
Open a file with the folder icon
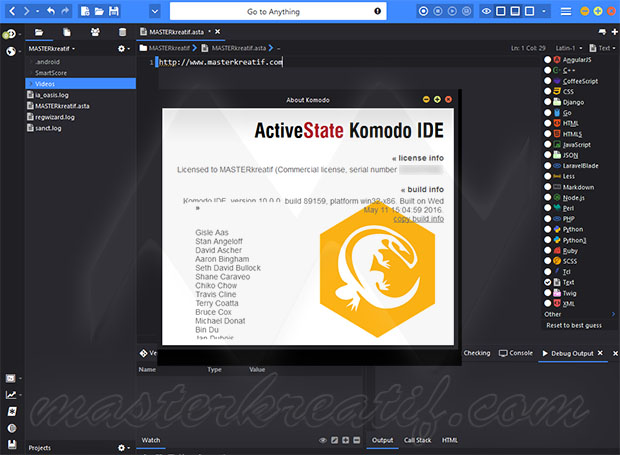click(99, 11)
